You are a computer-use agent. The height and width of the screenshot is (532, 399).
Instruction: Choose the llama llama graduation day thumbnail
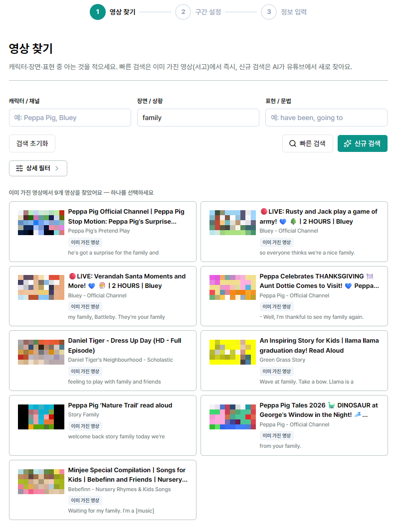pos(232,352)
